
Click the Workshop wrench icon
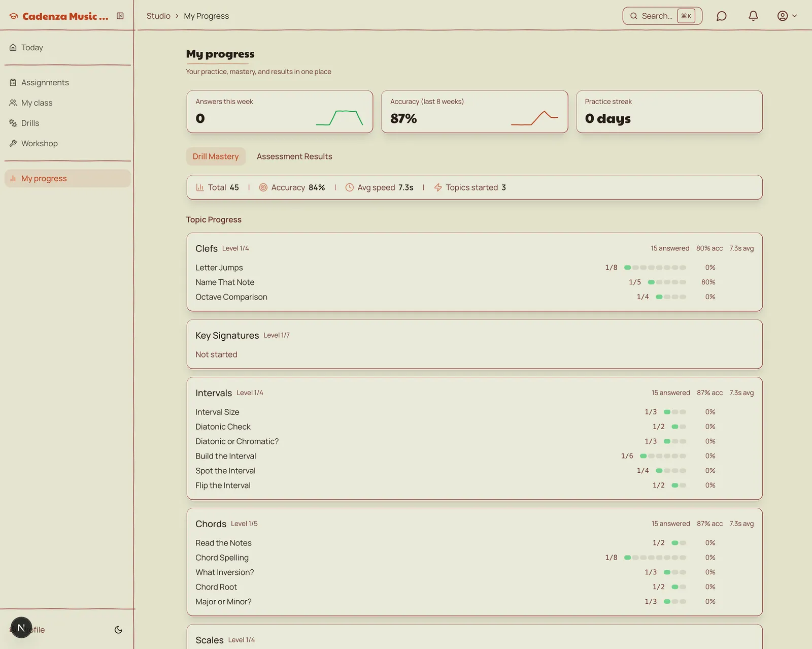tap(13, 143)
